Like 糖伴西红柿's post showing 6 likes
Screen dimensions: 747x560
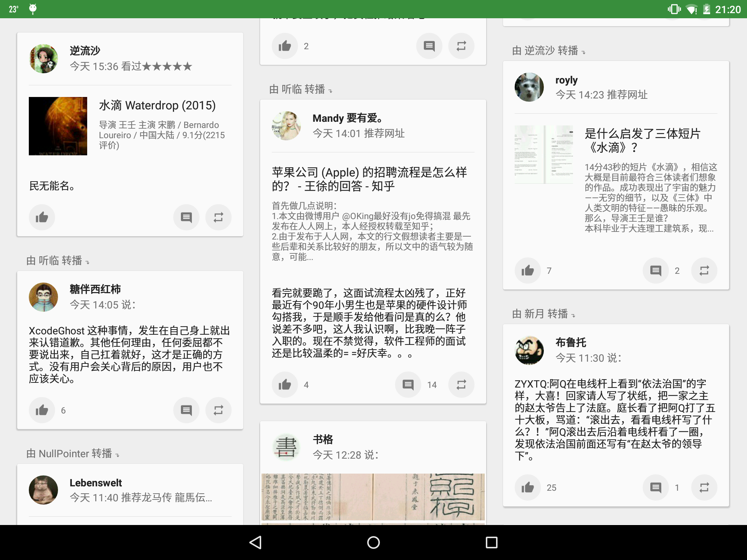[42, 410]
